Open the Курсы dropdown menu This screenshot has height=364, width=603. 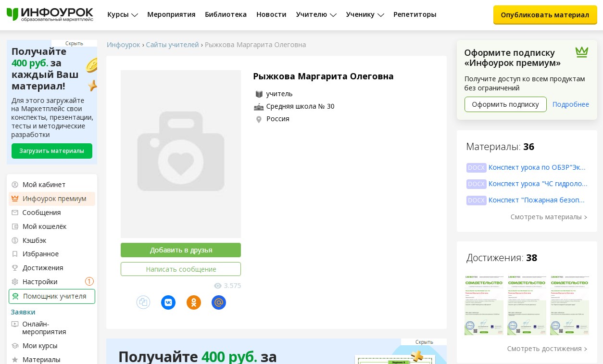[123, 14]
